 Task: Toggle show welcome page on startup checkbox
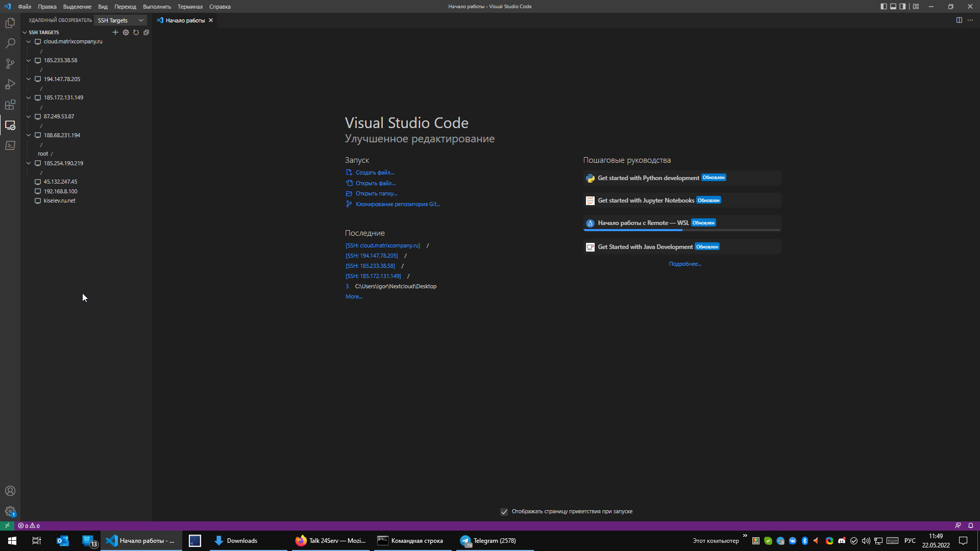point(504,512)
